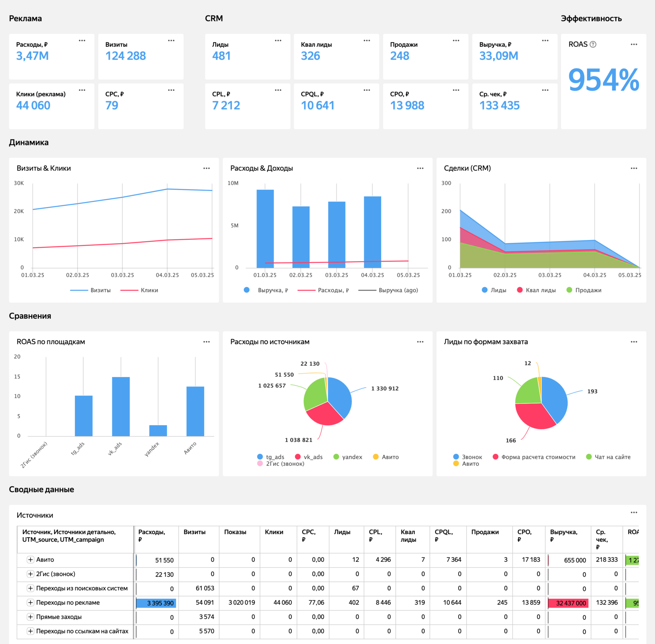Open the three-dot menu for ROAS по площадкам
Viewport: 655px width, 644px height.
tap(207, 342)
